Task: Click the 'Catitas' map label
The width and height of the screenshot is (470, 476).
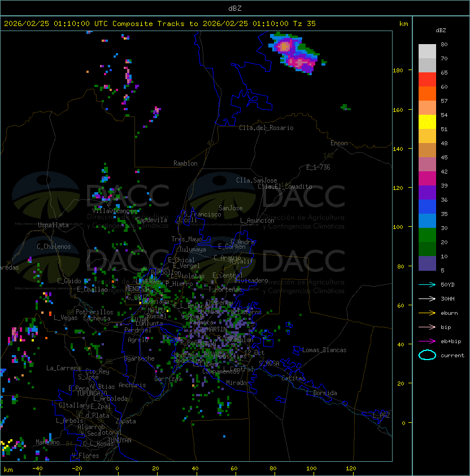Action: (293, 378)
